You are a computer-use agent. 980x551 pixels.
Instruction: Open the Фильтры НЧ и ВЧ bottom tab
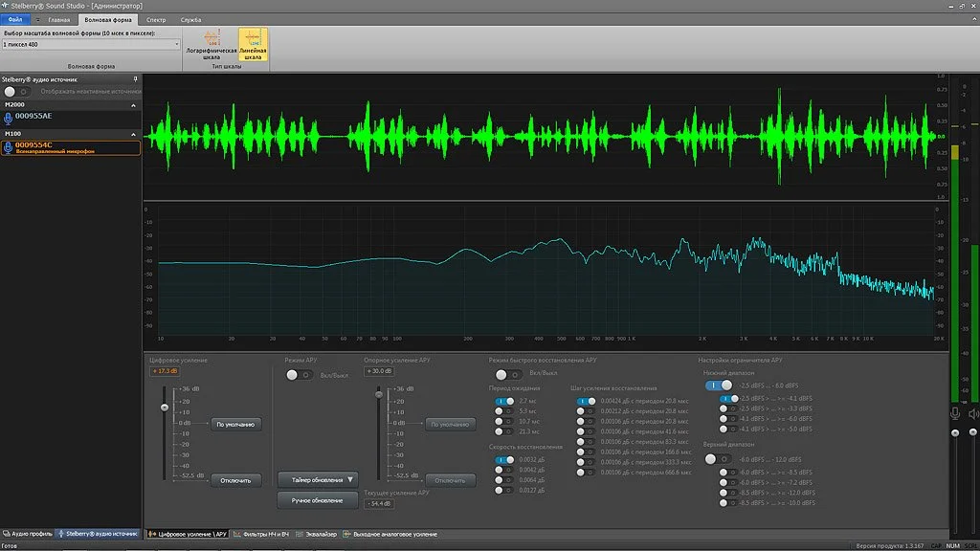(261, 534)
